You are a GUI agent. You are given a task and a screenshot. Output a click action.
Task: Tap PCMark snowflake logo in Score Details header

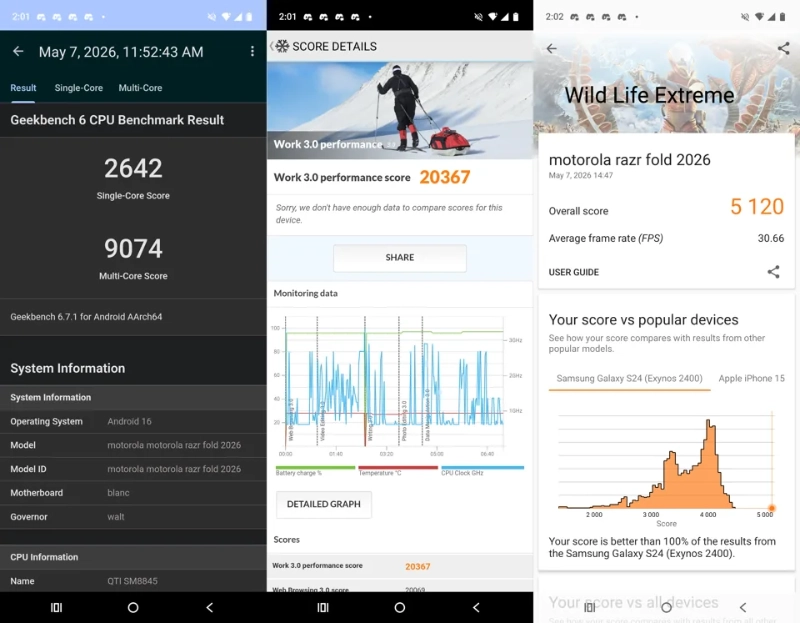tap(282, 46)
